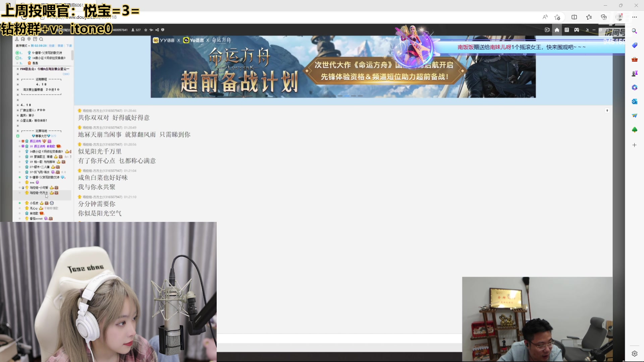The width and height of the screenshot is (644, 362).
Task: Click the search magnifier in the channel panel
Action: tap(41, 39)
